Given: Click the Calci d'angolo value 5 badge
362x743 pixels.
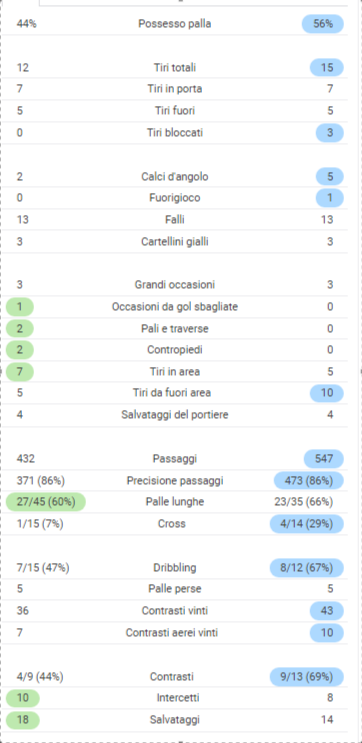Looking at the screenshot, I should pos(330,177).
